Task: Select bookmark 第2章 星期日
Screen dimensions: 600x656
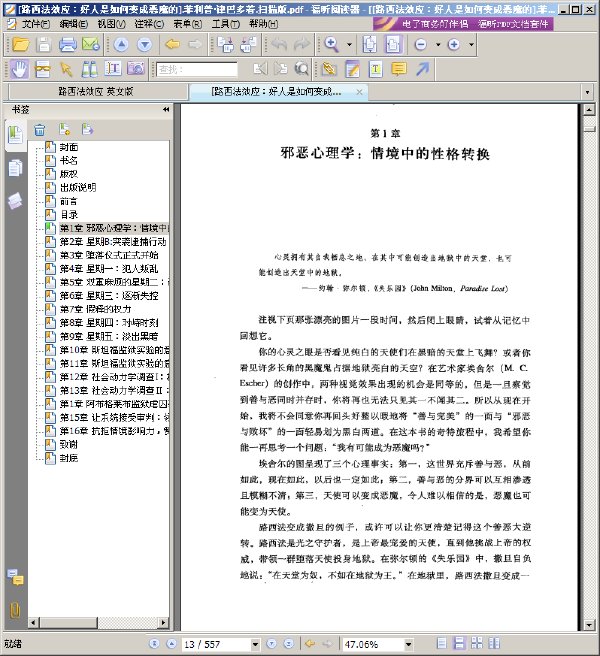Action: click(113, 242)
